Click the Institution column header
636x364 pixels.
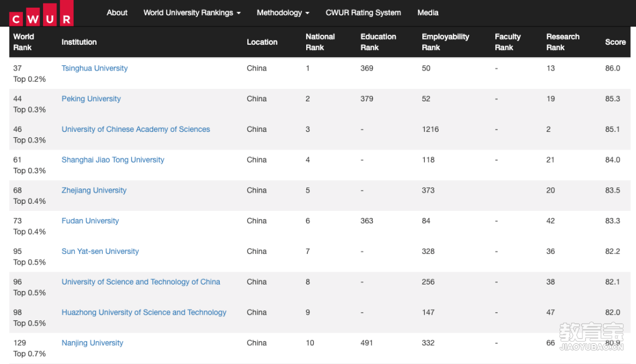tap(79, 42)
